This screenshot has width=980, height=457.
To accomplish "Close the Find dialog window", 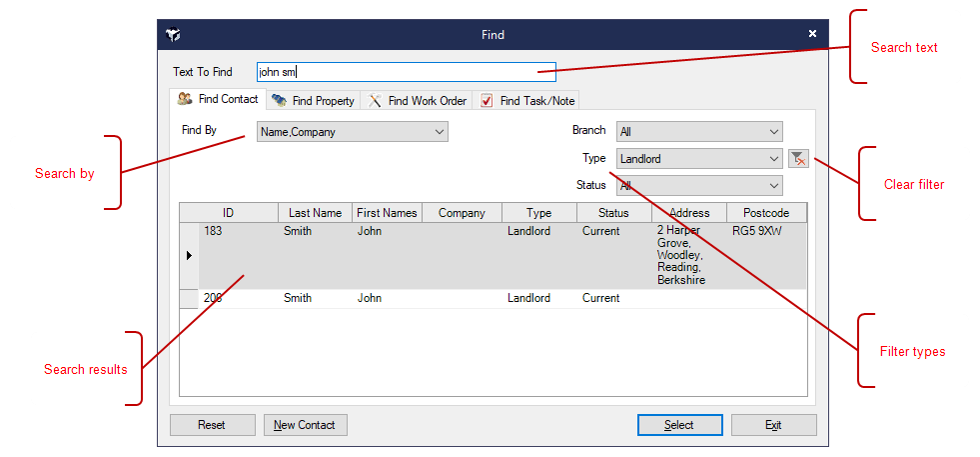I will pyautogui.click(x=812, y=34).
